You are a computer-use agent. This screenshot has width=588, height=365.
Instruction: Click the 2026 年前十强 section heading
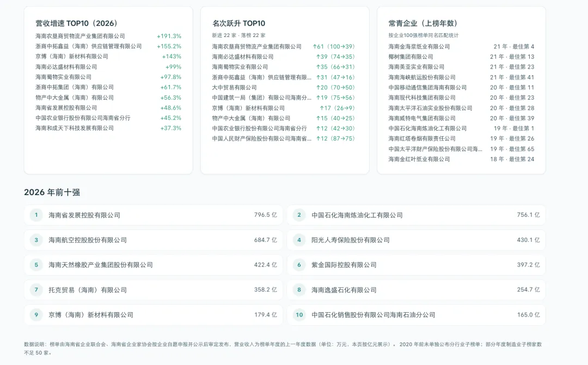click(x=52, y=192)
